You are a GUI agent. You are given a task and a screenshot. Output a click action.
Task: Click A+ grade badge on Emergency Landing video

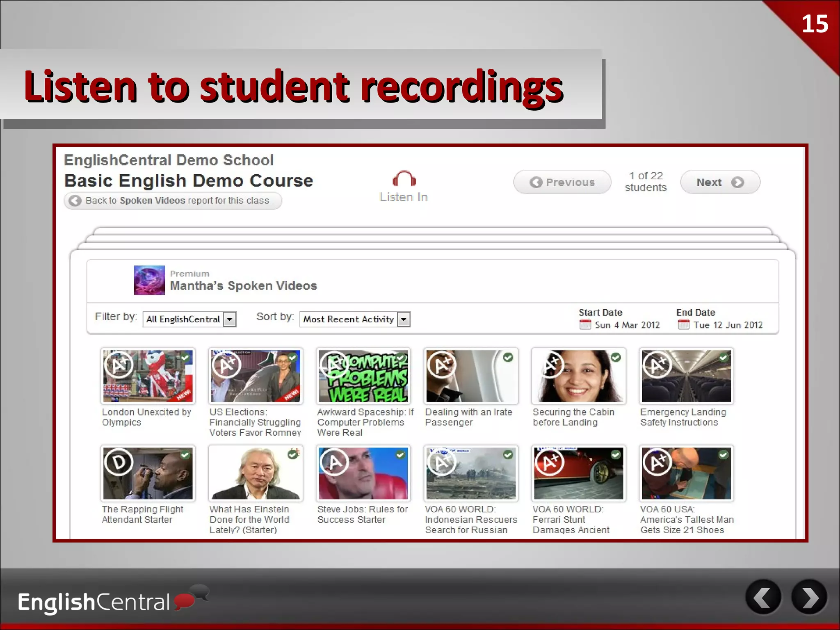pyautogui.click(x=657, y=365)
